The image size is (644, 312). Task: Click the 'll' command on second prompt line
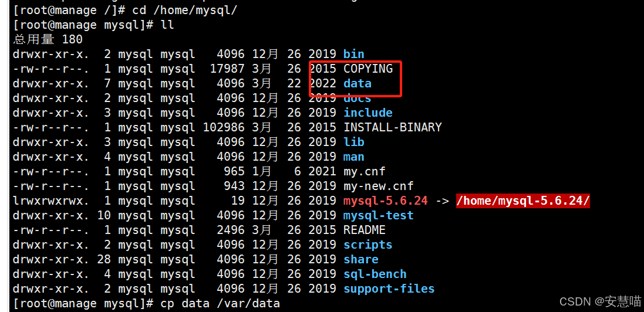point(167,25)
